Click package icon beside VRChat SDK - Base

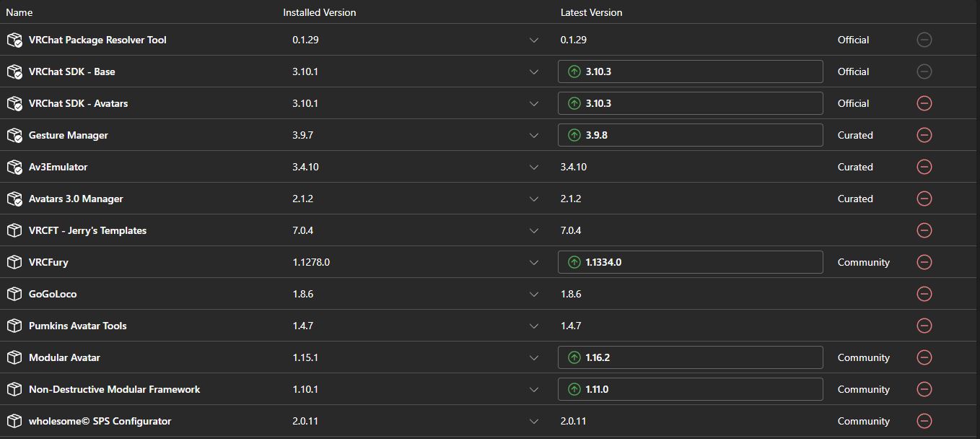14,72
